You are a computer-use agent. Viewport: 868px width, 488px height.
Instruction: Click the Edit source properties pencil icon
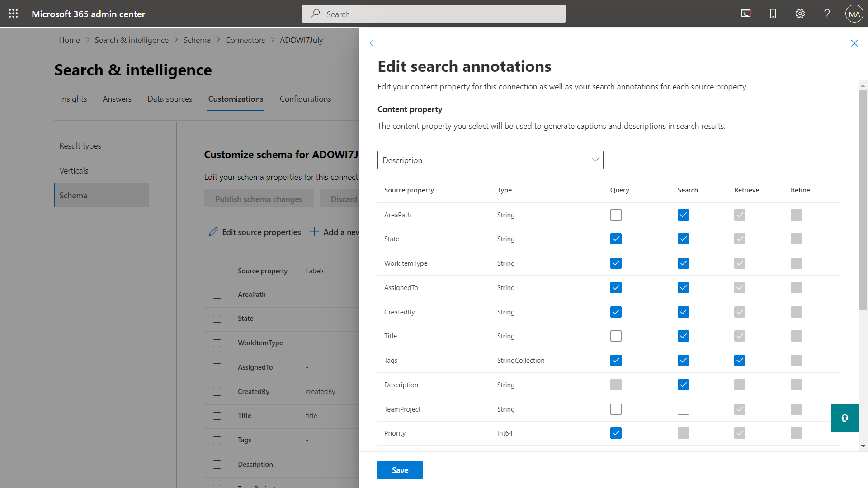(213, 232)
